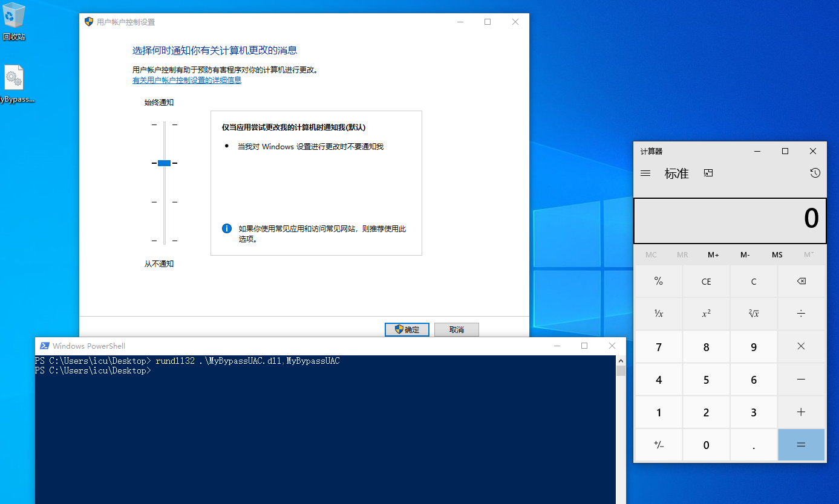The height and width of the screenshot is (504, 839).
Task: Click digit 3 in Calculator
Action: [754, 412]
